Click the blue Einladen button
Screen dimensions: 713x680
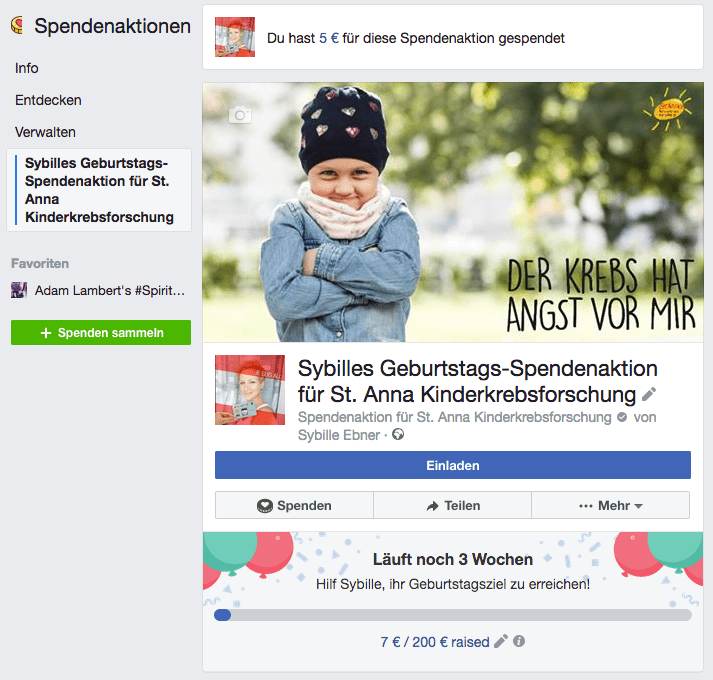tap(453, 465)
